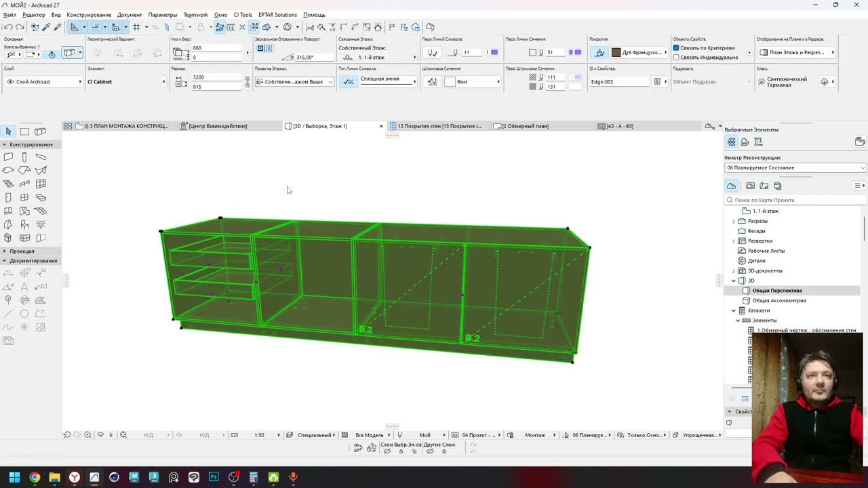Click the Вся Модель button in status bar
This screenshot has height=488, width=868.
(369, 435)
